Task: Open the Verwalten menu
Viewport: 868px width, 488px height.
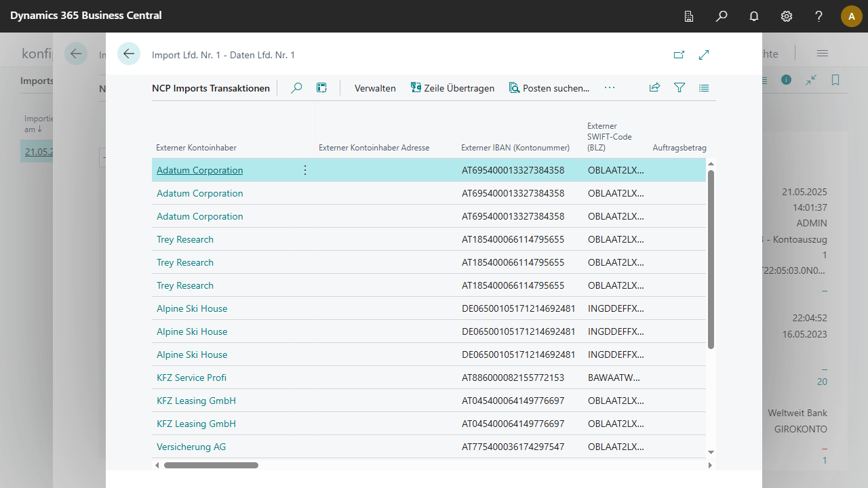Action: 375,88
